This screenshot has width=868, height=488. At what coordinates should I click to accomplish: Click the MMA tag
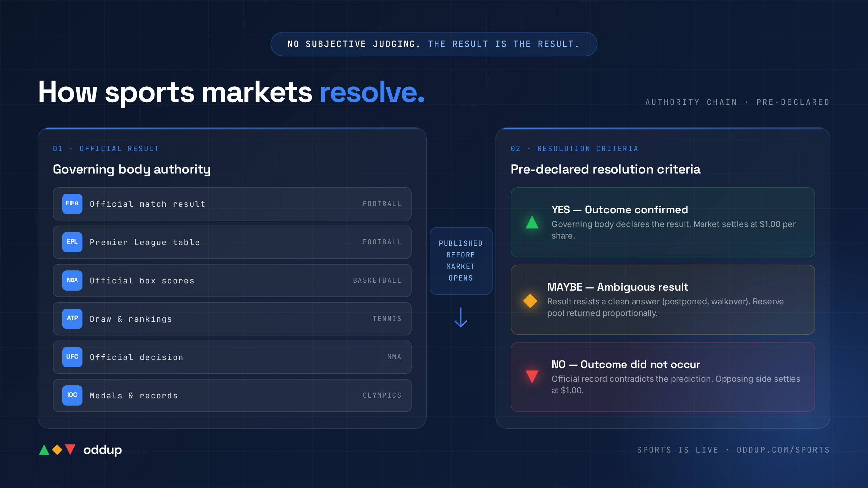394,357
